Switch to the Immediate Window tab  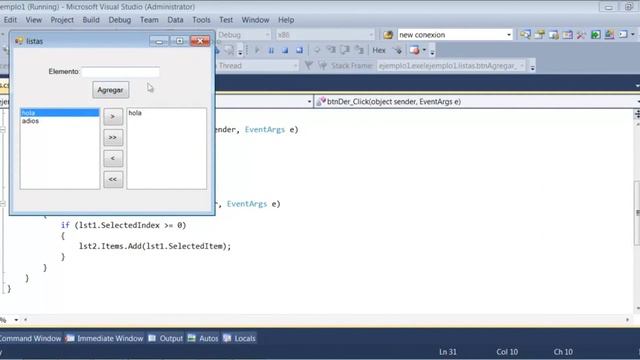104,338
